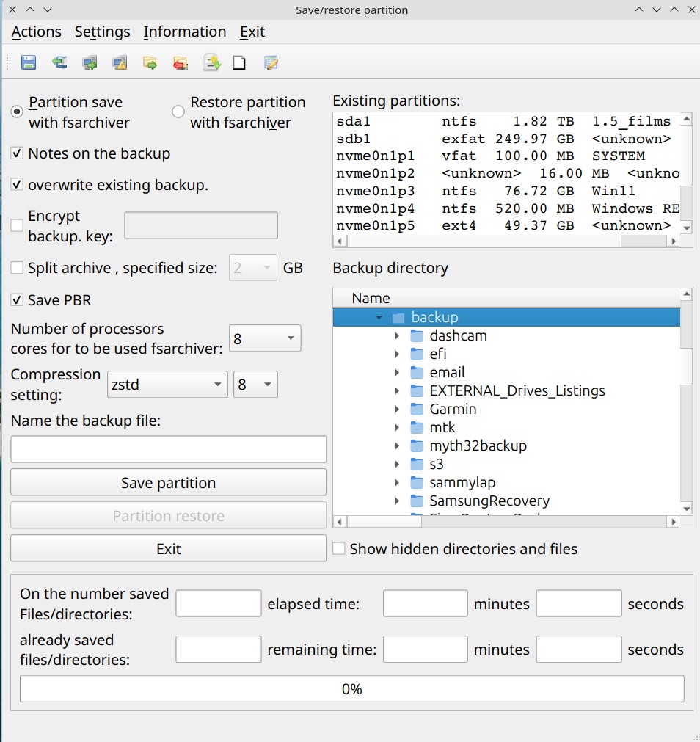
Task: Open the Actions menu
Action: click(x=37, y=32)
